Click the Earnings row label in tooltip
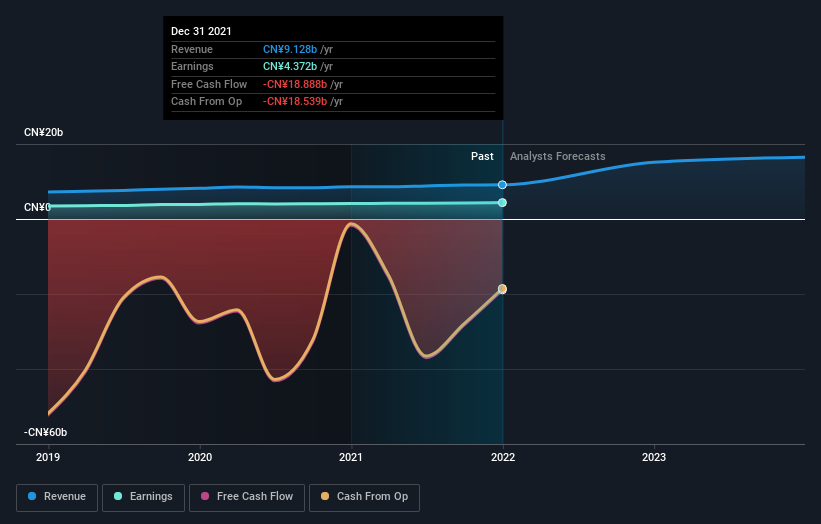Screen dimensions: 821x524 click(192, 66)
